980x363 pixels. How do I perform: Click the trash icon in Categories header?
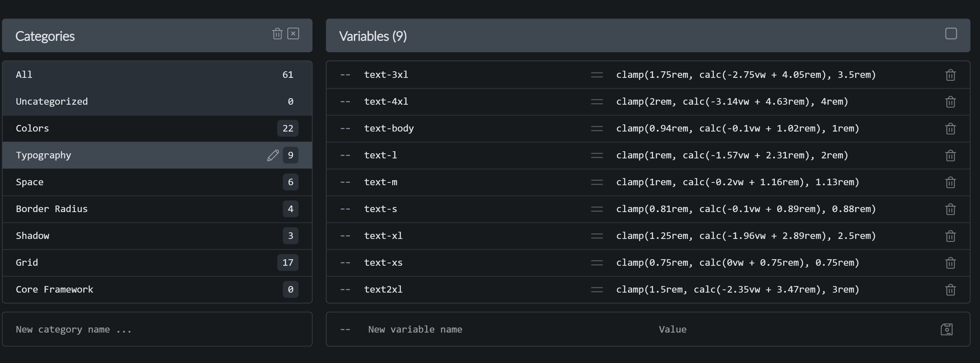(x=277, y=34)
